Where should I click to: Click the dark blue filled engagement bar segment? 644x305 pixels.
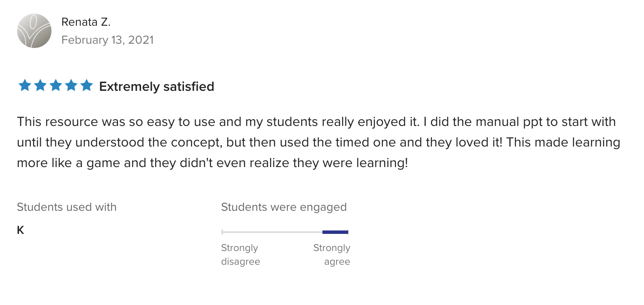[x=335, y=232]
